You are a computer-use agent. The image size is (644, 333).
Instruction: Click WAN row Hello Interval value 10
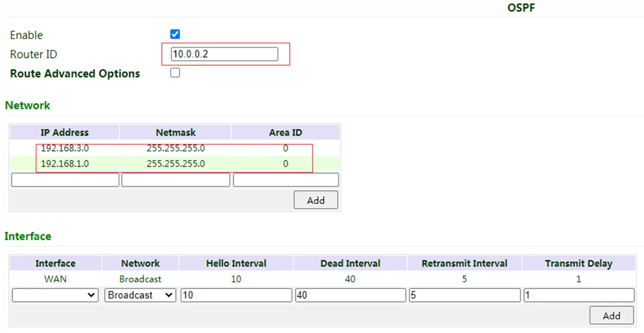(236, 279)
